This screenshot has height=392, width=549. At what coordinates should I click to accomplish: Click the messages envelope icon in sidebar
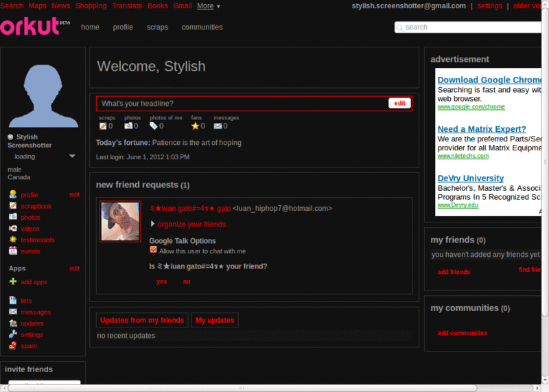pos(13,312)
